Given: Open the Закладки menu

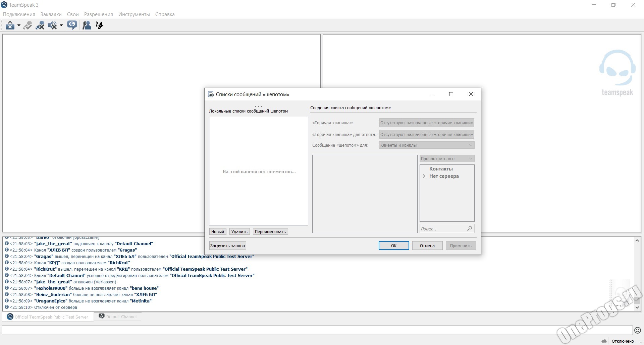Looking at the screenshot, I should pos(51,14).
